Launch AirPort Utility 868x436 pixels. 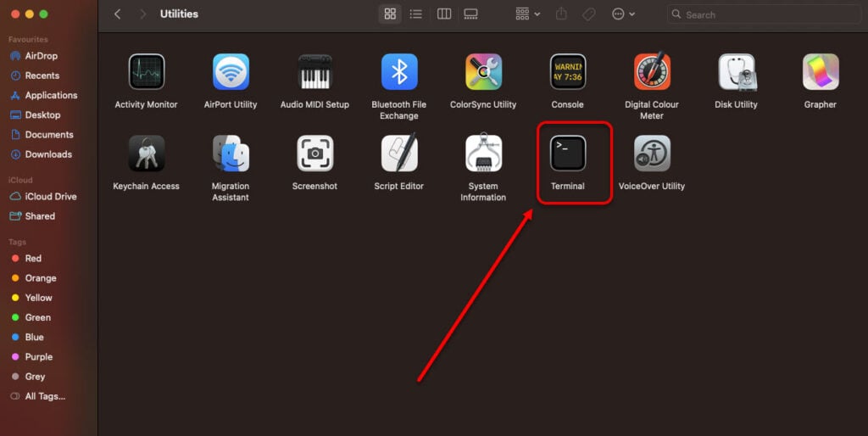click(231, 72)
